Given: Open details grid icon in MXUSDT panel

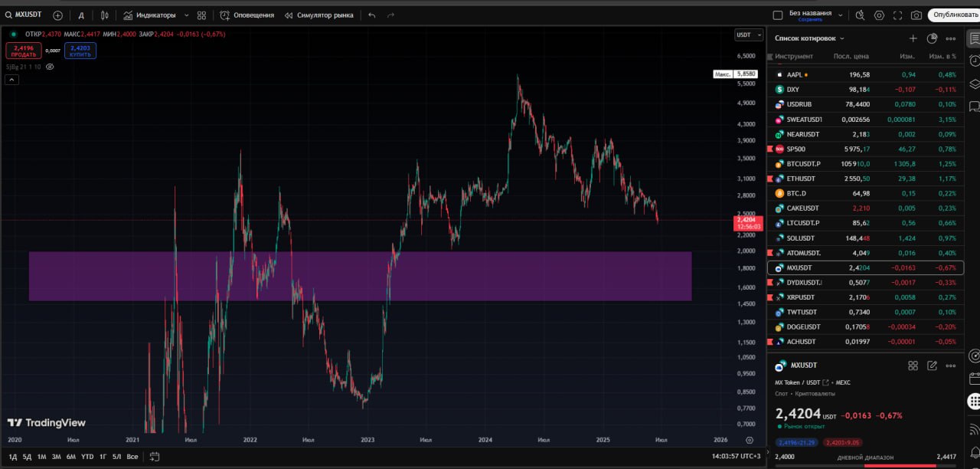Looking at the screenshot, I should (x=913, y=366).
